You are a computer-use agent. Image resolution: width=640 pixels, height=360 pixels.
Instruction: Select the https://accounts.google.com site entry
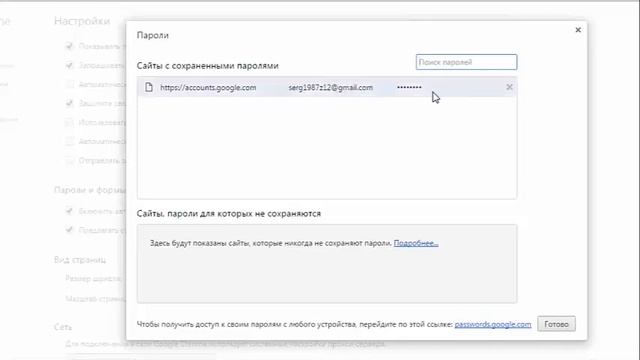pos(208,88)
